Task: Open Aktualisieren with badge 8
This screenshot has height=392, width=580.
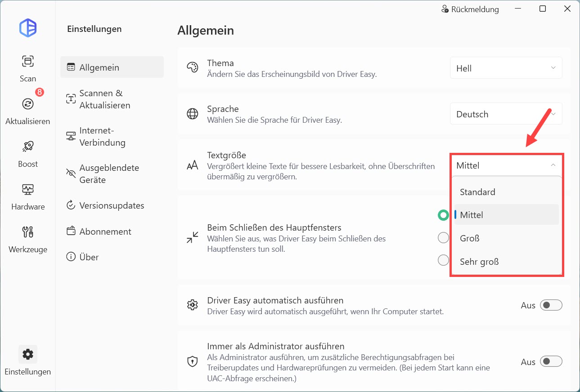Action: pos(28,104)
